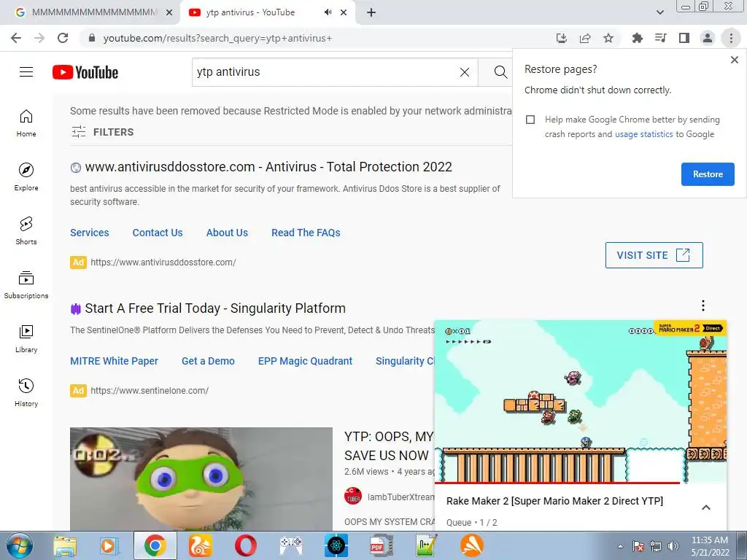
Task: Click the Restore button
Action: pos(708,174)
